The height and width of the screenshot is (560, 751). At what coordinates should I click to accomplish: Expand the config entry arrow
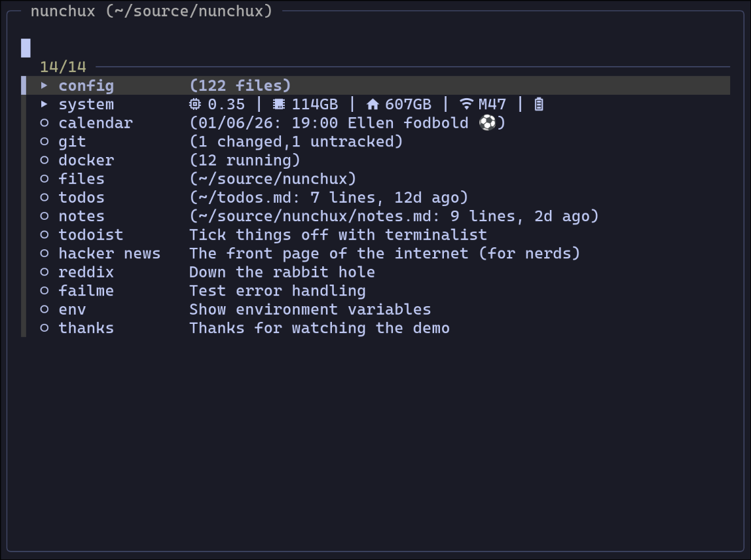point(44,85)
